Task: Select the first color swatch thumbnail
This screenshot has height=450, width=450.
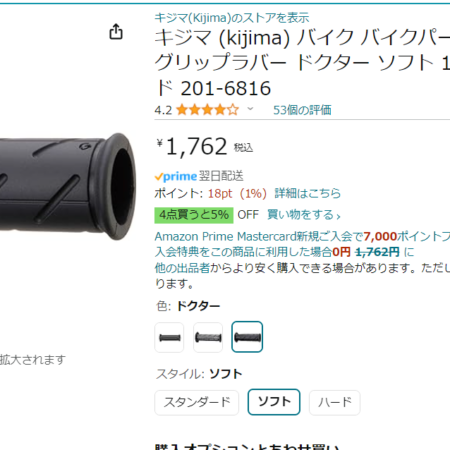Action: (x=169, y=337)
